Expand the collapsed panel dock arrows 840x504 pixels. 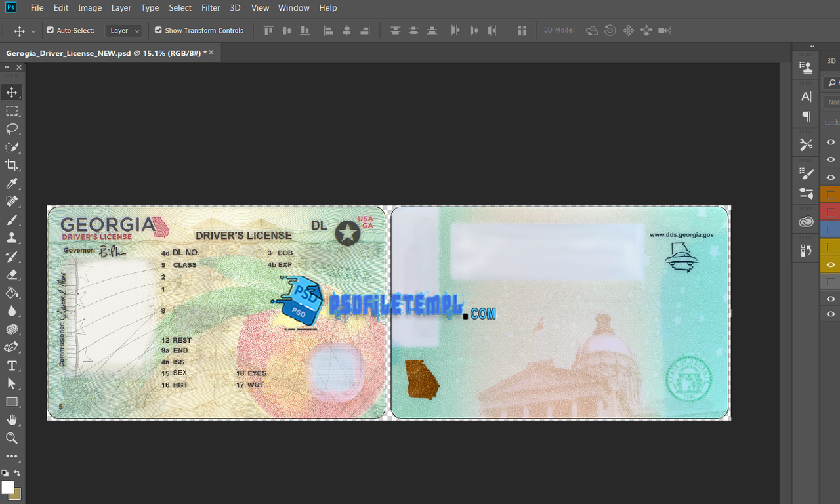pos(812,47)
